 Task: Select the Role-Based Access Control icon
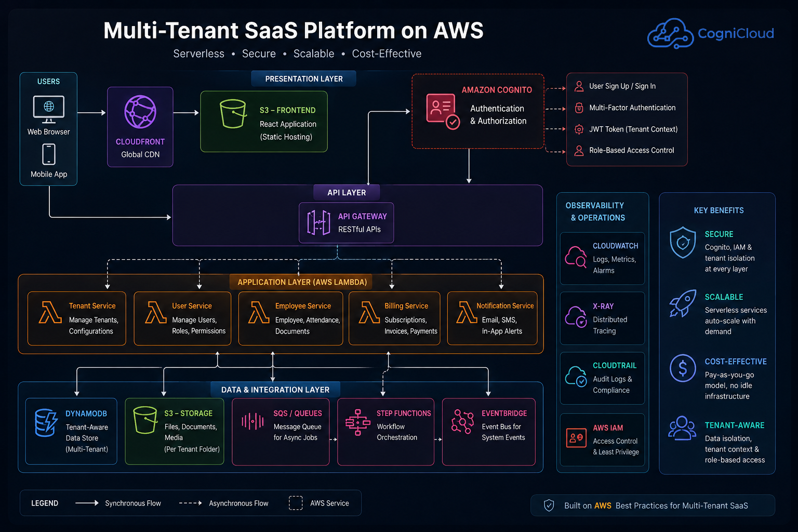click(x=579, y=151)
